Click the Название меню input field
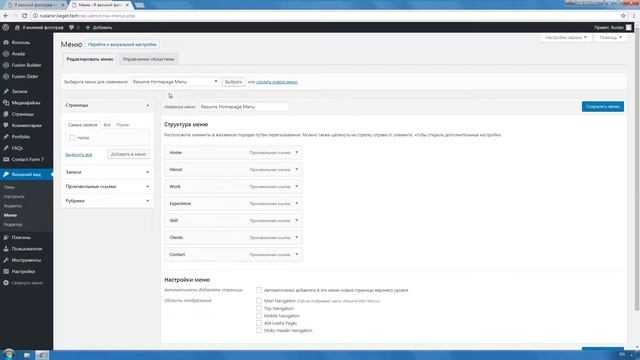Screen dimensions: 640x360 (244, 107)
